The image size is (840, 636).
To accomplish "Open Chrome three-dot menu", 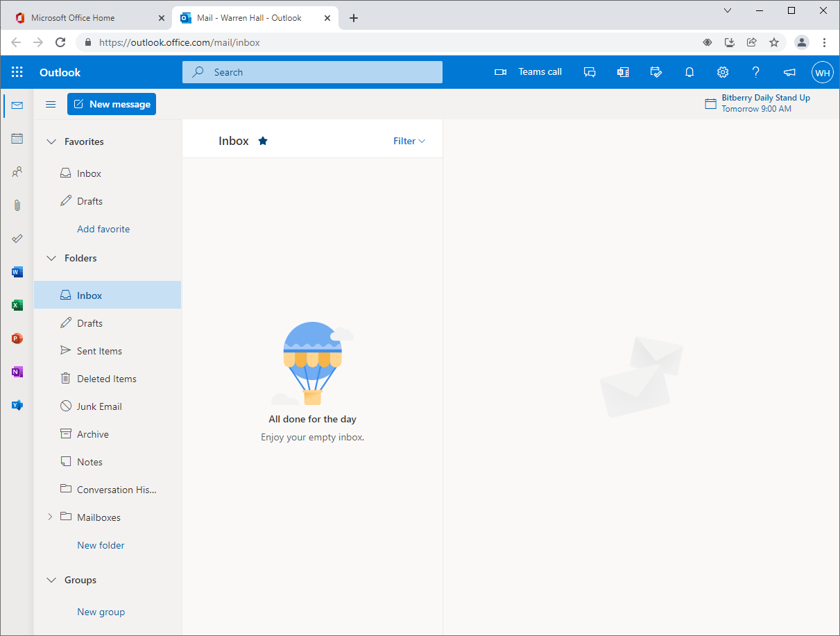I will point(825,42).
